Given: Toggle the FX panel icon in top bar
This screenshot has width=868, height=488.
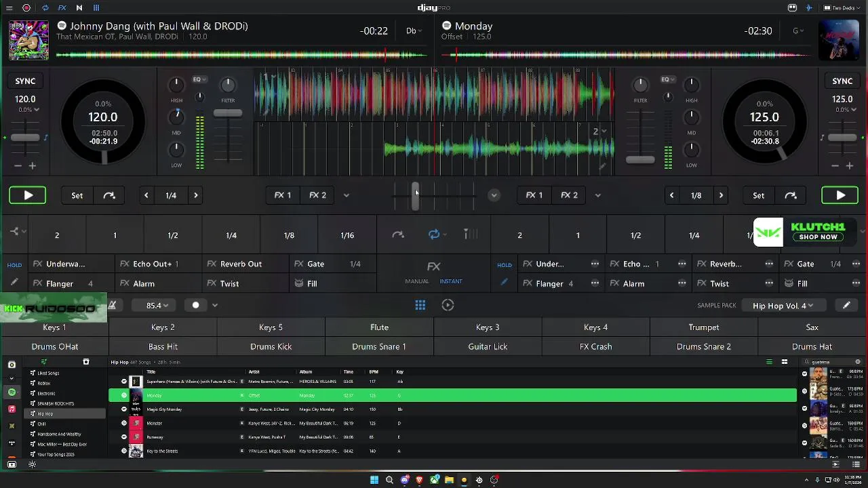Looking at the screenshot, I should (62, 7).
